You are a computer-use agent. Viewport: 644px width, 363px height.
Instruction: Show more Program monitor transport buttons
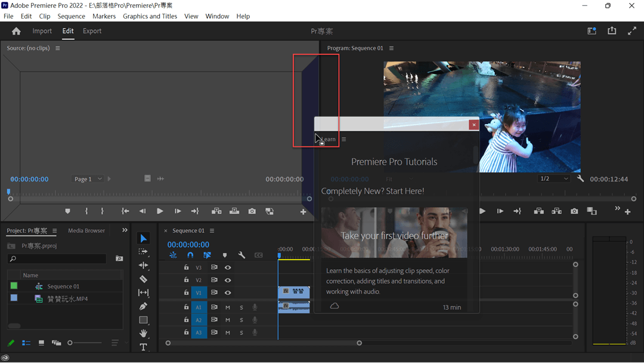tap(617, 208)
